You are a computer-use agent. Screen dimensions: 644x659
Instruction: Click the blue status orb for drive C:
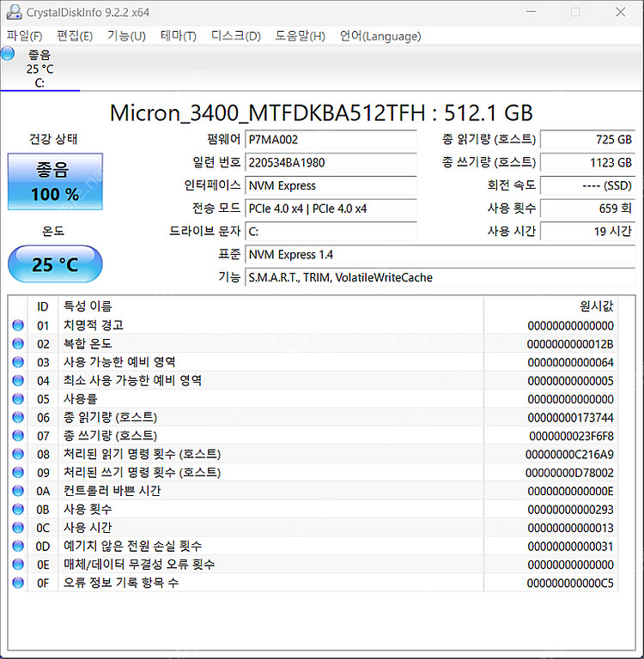(x=8, y=54)
